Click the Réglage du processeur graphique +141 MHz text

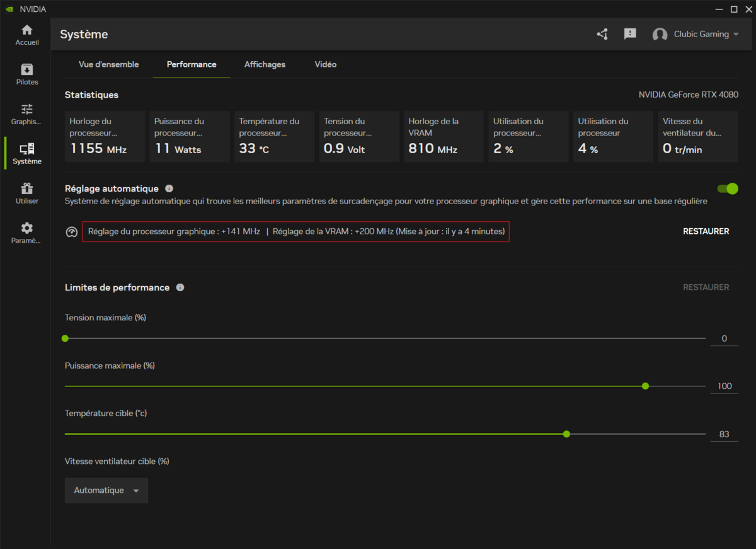point(174,231)
